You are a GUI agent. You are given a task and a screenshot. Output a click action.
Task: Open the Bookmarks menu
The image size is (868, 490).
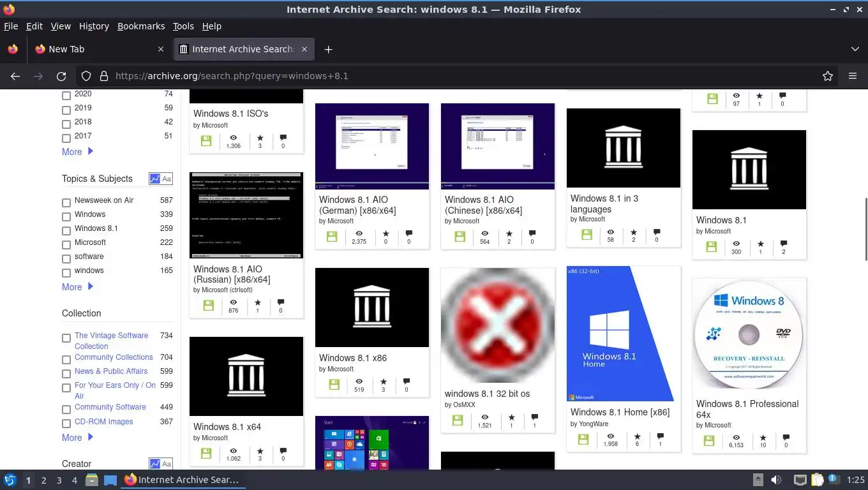coord(141,26)
